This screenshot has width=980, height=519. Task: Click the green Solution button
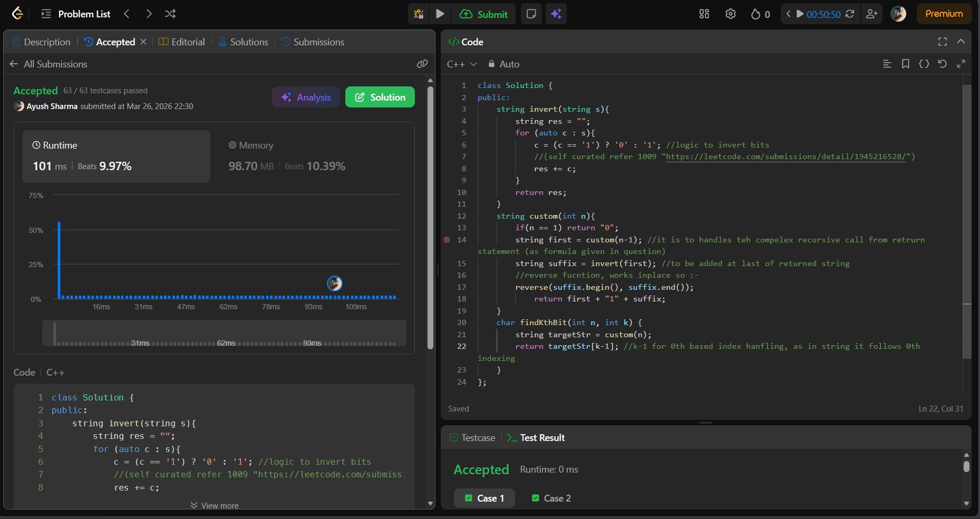coord(380,97)
